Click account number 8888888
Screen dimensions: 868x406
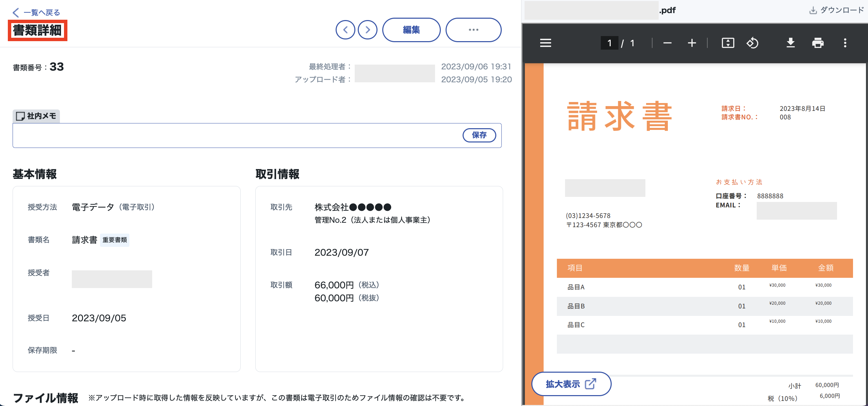tap(770, 196)
